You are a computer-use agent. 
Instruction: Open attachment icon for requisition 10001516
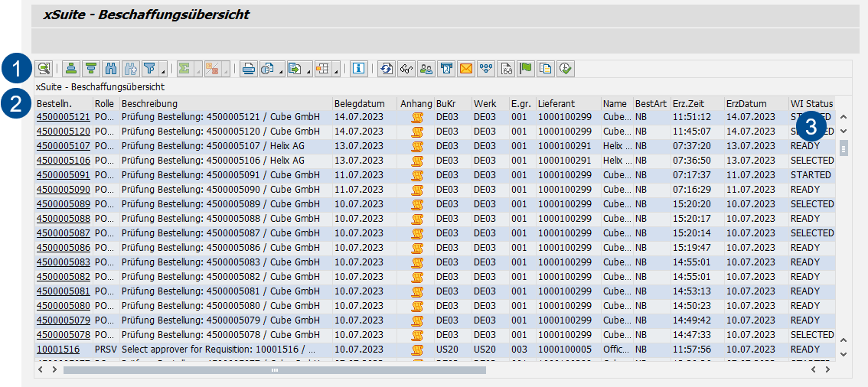click(418, 350)
